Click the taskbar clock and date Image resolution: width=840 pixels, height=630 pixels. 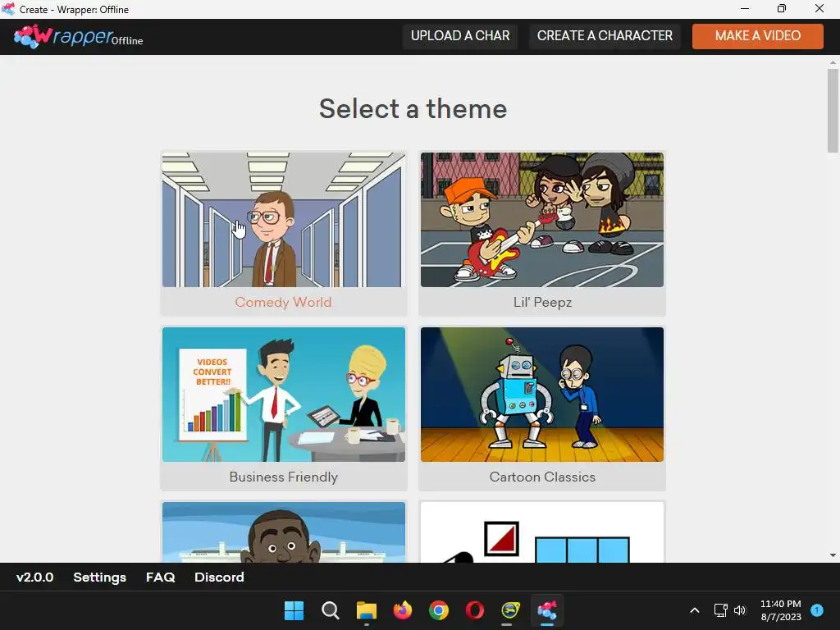781,610
